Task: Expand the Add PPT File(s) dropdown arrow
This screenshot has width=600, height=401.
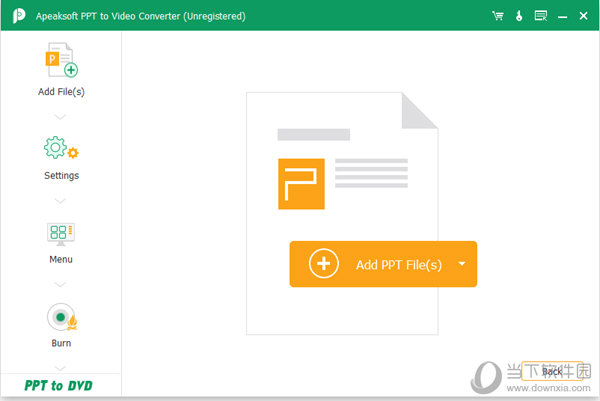Action: click(x=462, y=264)
